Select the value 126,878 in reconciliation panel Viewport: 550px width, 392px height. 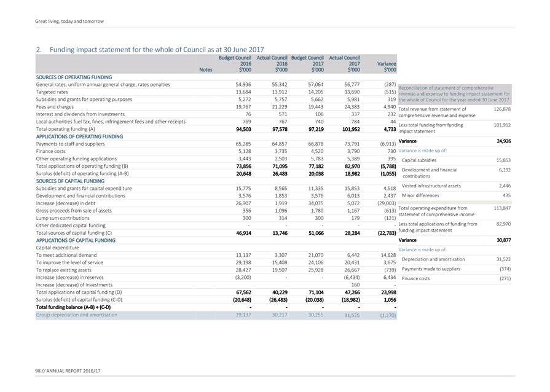click(502, 109)
